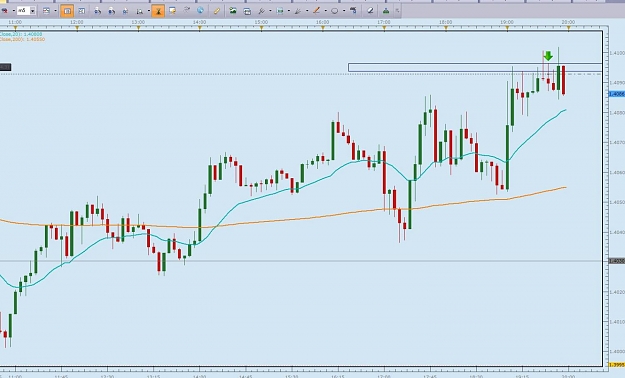Viewport: 625px width, 378px height.
Task: Click the red-blue instrument icon at toolbar start
Action: (4, 11)
